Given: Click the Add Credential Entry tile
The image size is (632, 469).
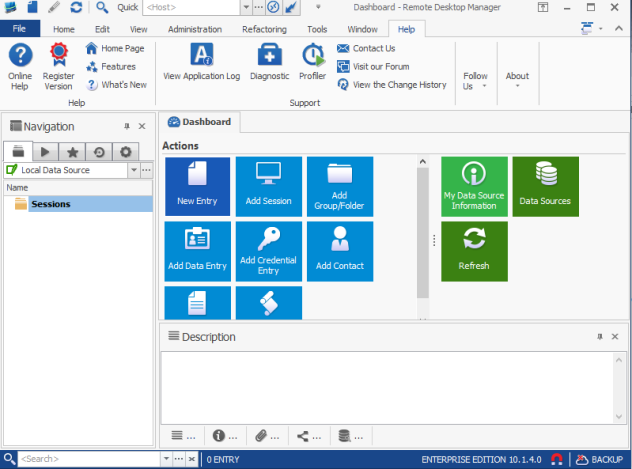Looking at the screenshot, I should point(268,251).
